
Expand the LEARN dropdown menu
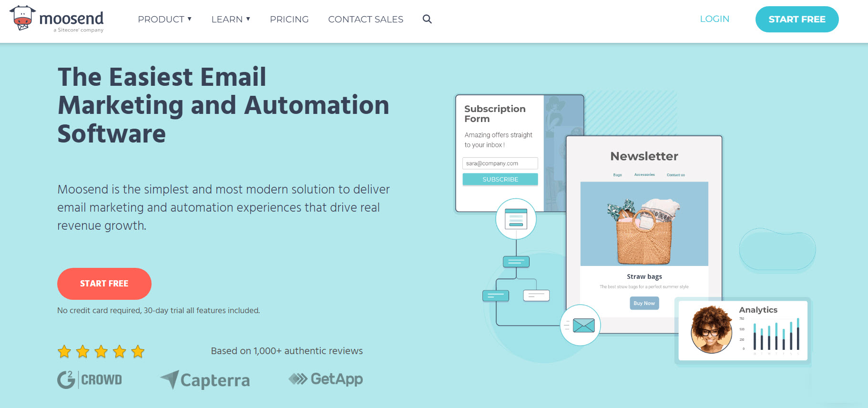click(x=231, y=19)
